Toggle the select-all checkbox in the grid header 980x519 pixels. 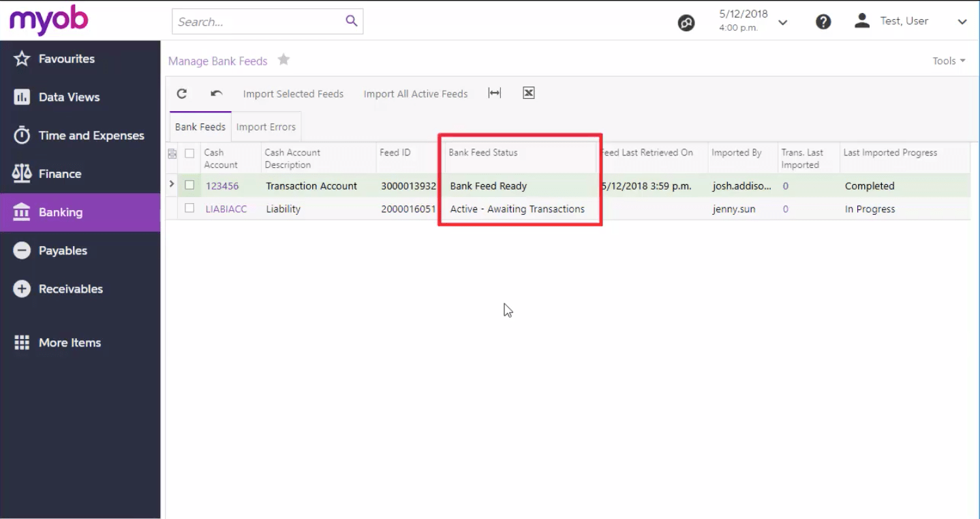click(x=189, y=153)
